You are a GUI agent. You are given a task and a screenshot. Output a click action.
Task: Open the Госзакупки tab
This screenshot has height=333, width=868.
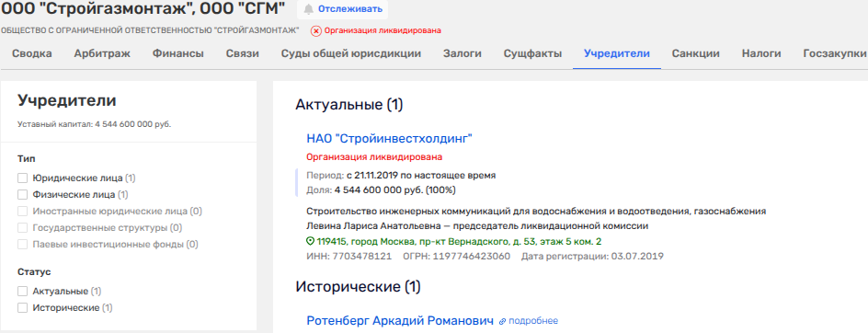(x=835, y=53)
